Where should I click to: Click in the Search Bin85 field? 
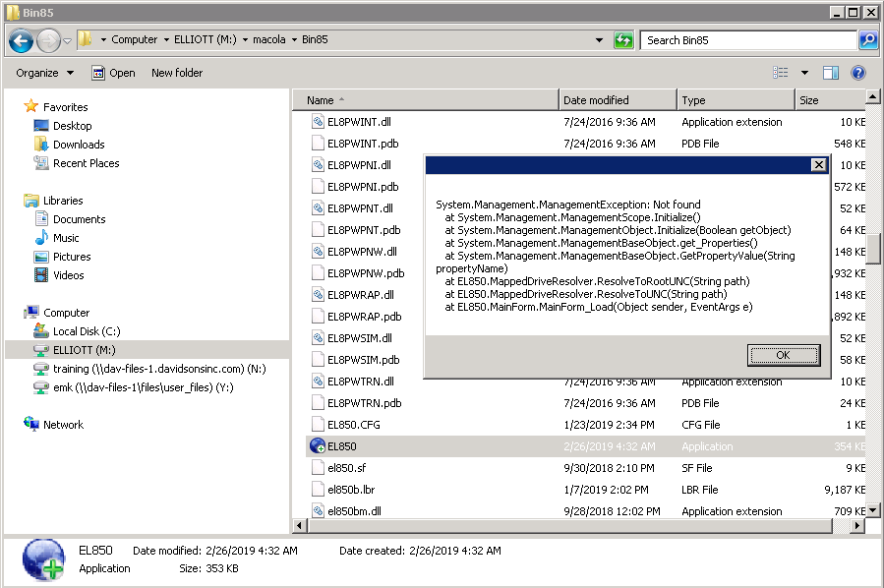747,40
